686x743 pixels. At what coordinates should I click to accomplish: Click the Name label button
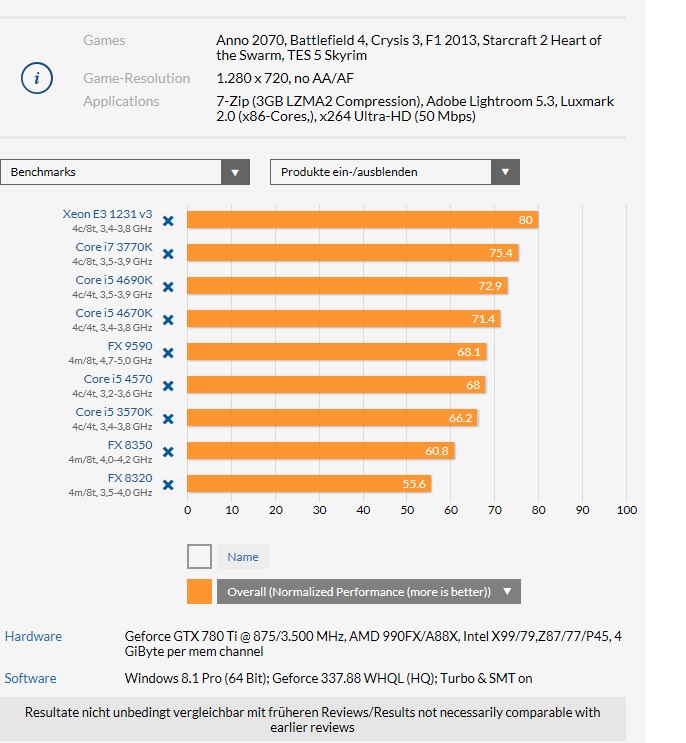coord(243,557)
